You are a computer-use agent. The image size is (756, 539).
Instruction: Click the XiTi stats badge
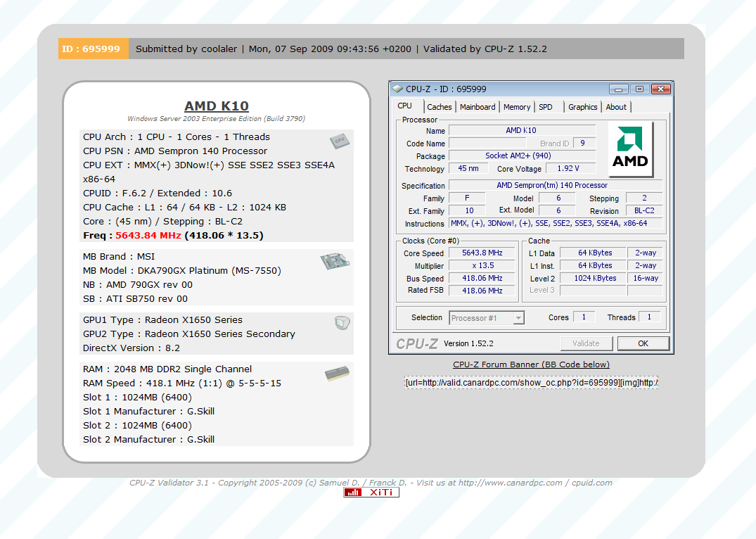[x=371, y=492]
